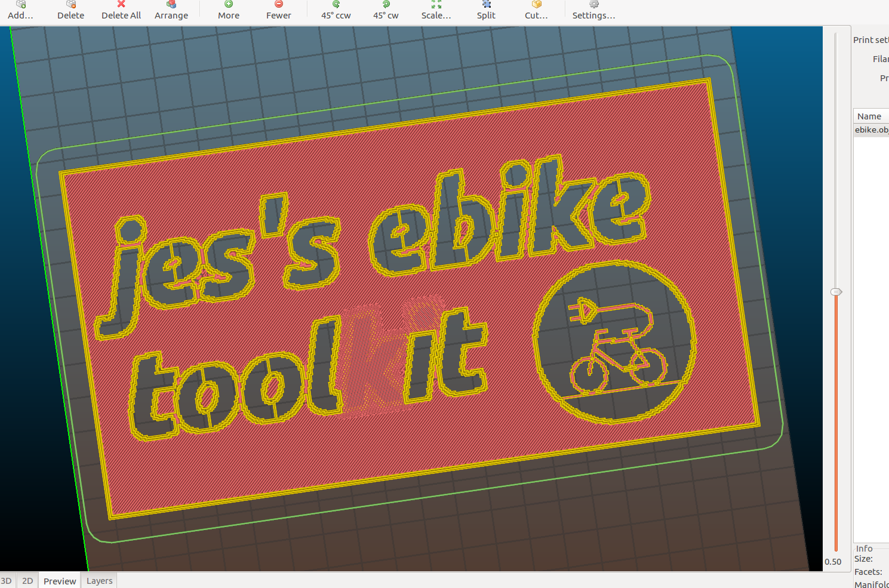Click the Name column header

[x=870, y=116]
